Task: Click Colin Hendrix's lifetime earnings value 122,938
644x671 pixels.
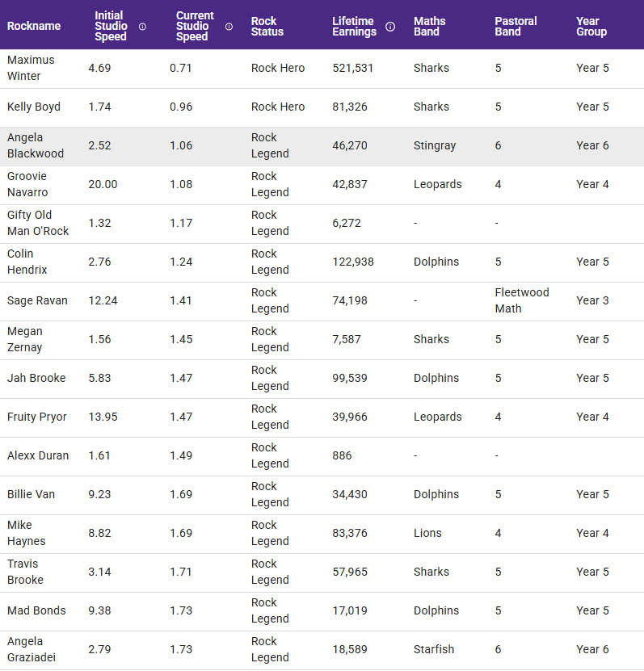Action: pyautogui.click(x=353, y=262)
